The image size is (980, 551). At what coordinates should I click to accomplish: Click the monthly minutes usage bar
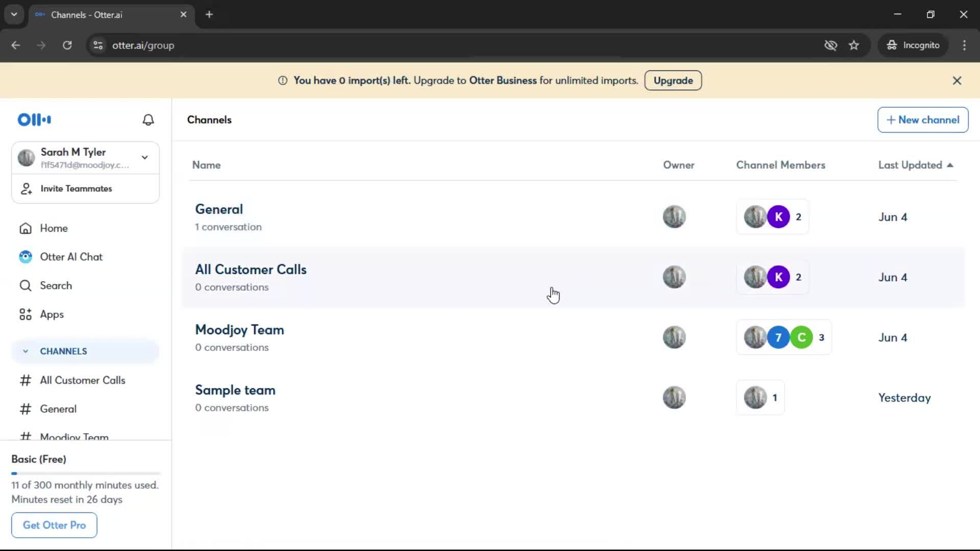tap(86, 473)
